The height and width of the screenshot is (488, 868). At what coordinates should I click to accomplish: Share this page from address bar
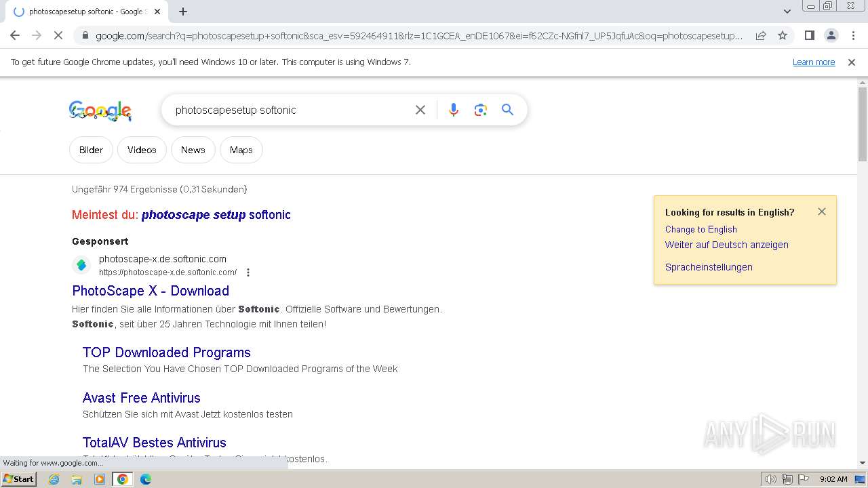(761, 35)
